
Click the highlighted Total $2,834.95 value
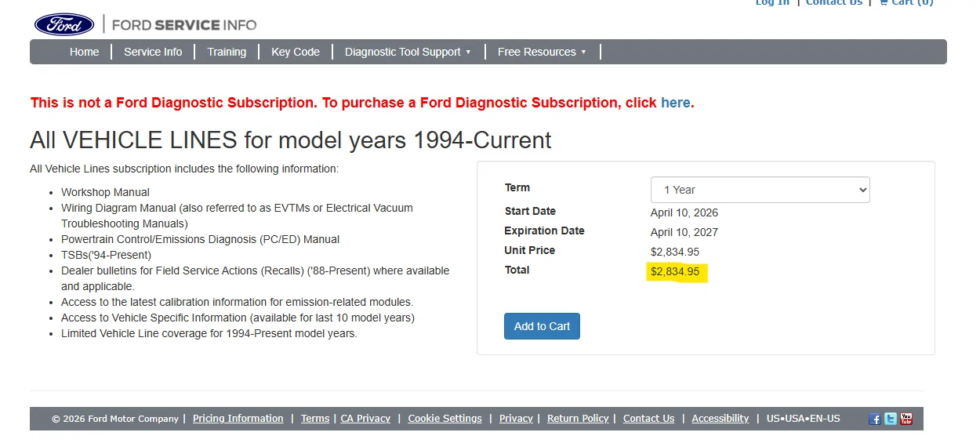[675, 271]
